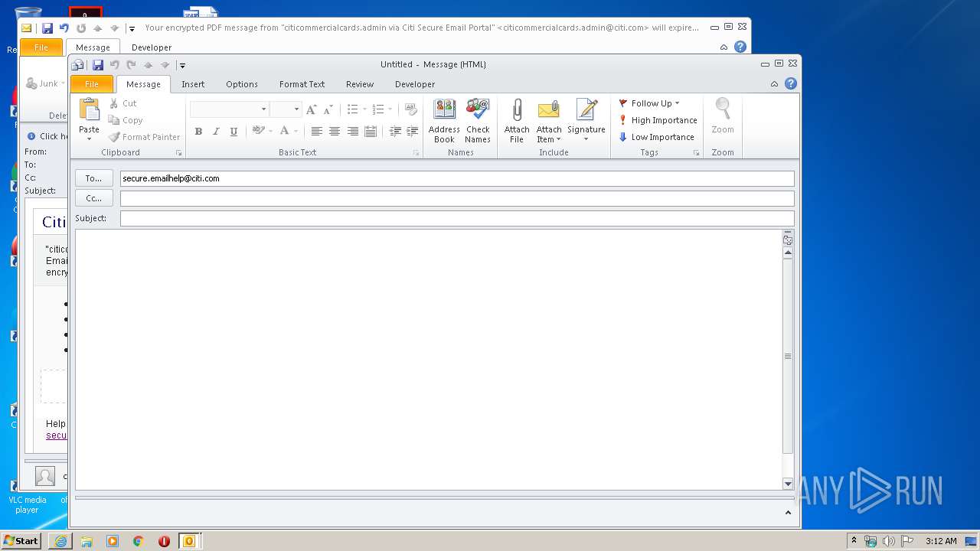Switch to the Format Text tab
980x551 pixels.
click(302, 84)
